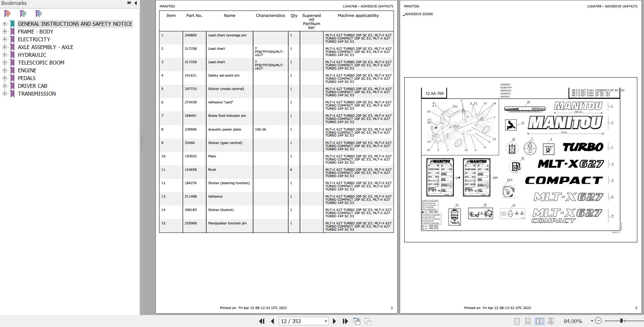Open the zoom level dropdown arrow
Screen dimensions: 644x327
pos(592,321)
